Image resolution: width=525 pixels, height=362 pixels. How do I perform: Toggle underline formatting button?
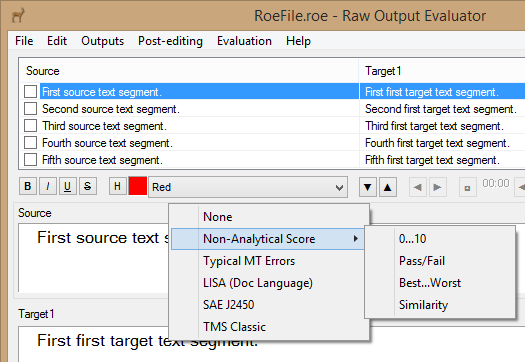coord(68,186)
